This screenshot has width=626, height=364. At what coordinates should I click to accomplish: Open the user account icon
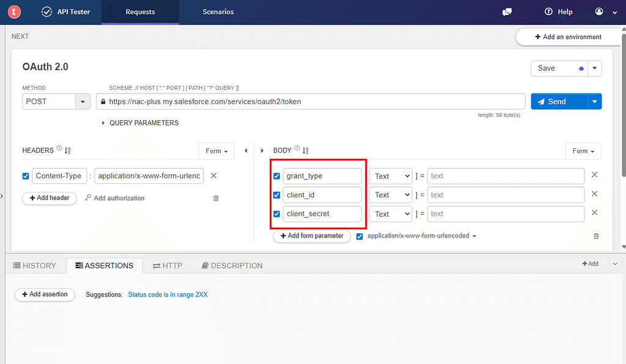point(599,12)
